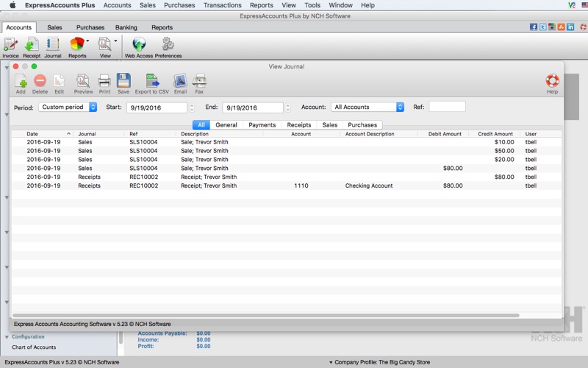
Task: Select the Purchases journal filter tab
Action: click(362, 124)
